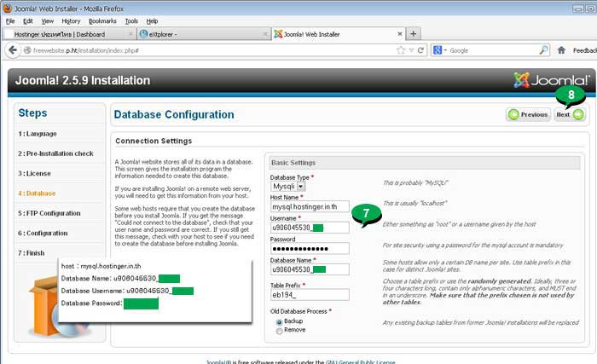Open the View menu

pos(48,21)
